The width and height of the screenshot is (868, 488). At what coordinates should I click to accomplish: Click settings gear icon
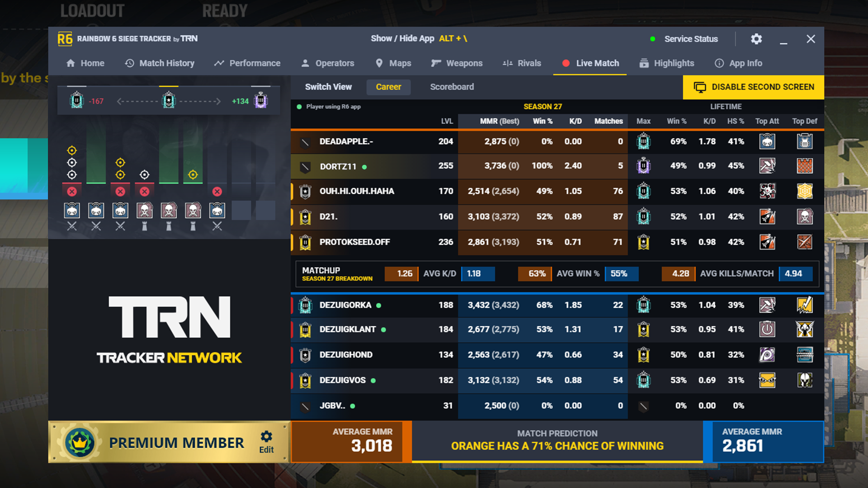point(756,38)
